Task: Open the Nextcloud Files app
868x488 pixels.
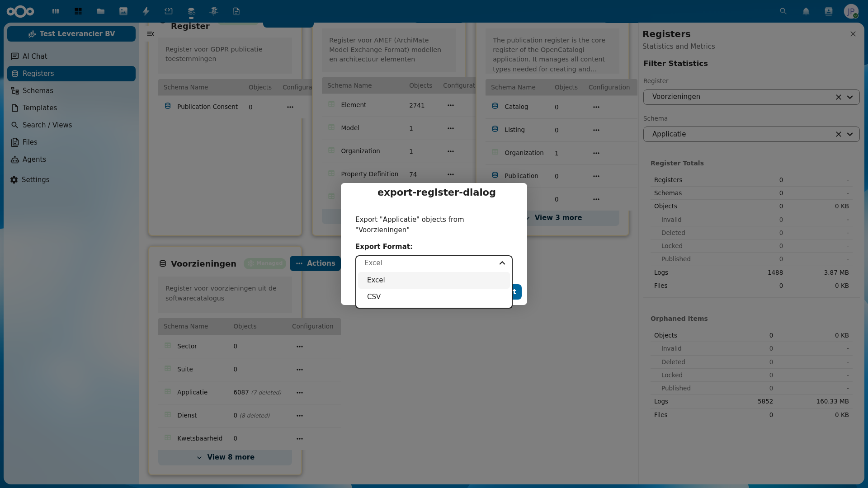Action: (x=101, y=11)
